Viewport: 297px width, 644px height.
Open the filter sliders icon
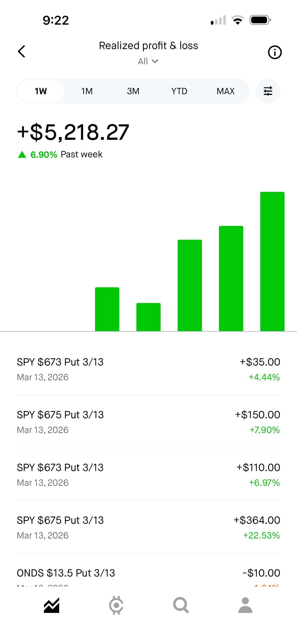[x=268, y=91]
